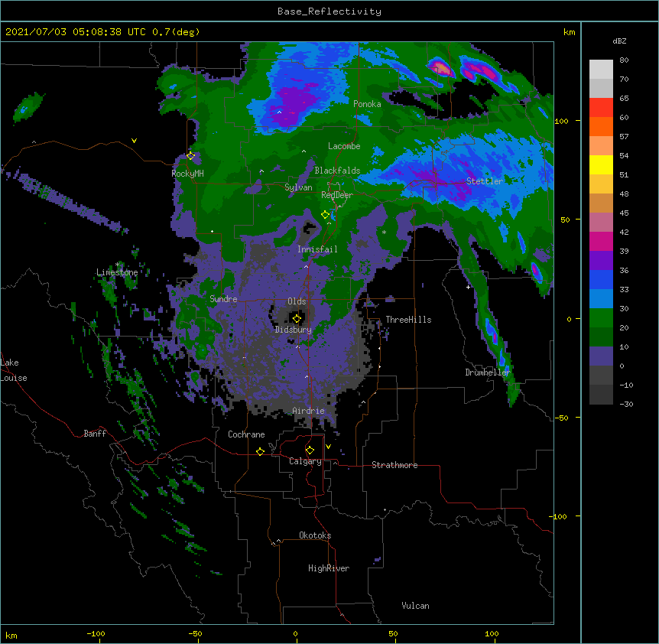The width and height of the screenshot is (659, 644).
Task: Click the yellow diamond marker above Calgary label
Action: [x=310, y=450]
